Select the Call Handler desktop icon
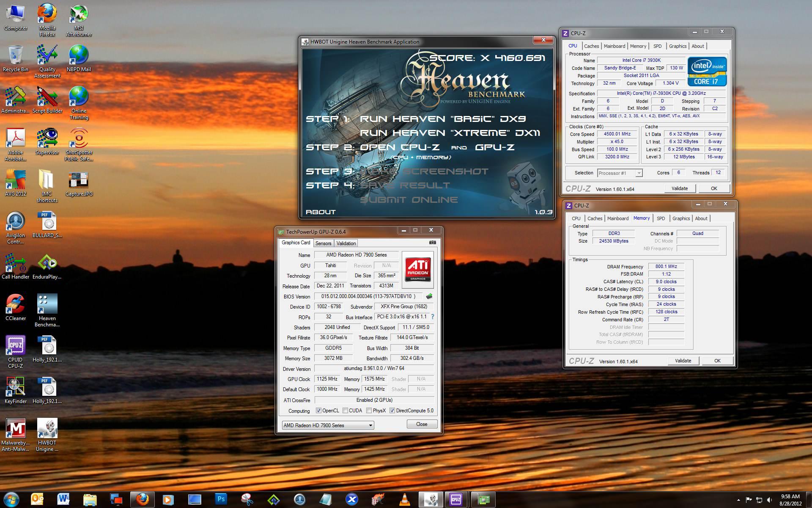The height and width of the screenshot is (508, 812). tap(16, 266)
